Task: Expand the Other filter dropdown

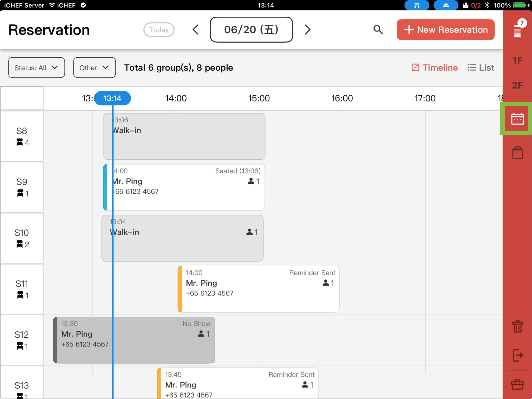Action: pyautogui.click(x=94, y=68)
